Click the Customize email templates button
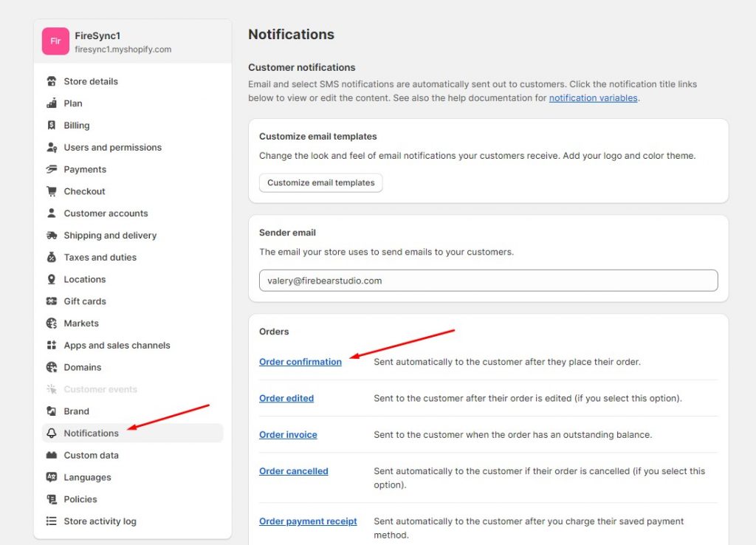The width and height of the screenshot is (756, 545). point(320,182)
